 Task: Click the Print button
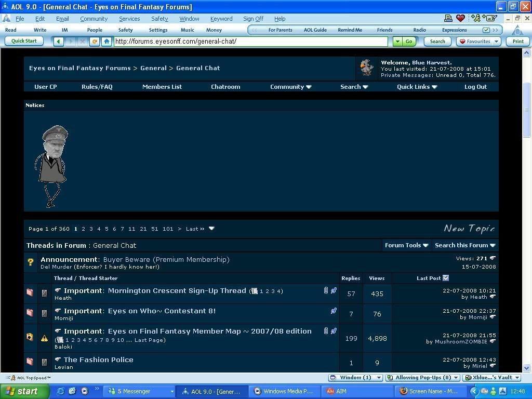click(518, 42)
